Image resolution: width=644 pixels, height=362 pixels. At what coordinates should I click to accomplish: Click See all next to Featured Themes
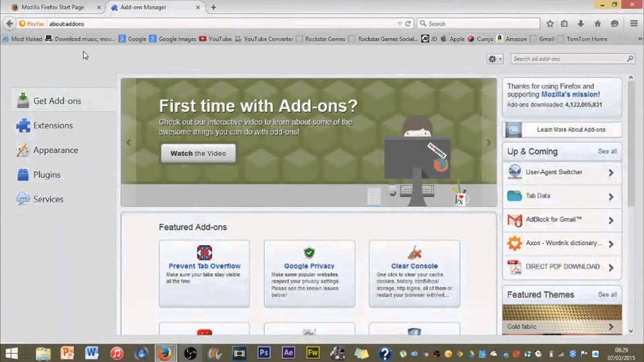607,295
